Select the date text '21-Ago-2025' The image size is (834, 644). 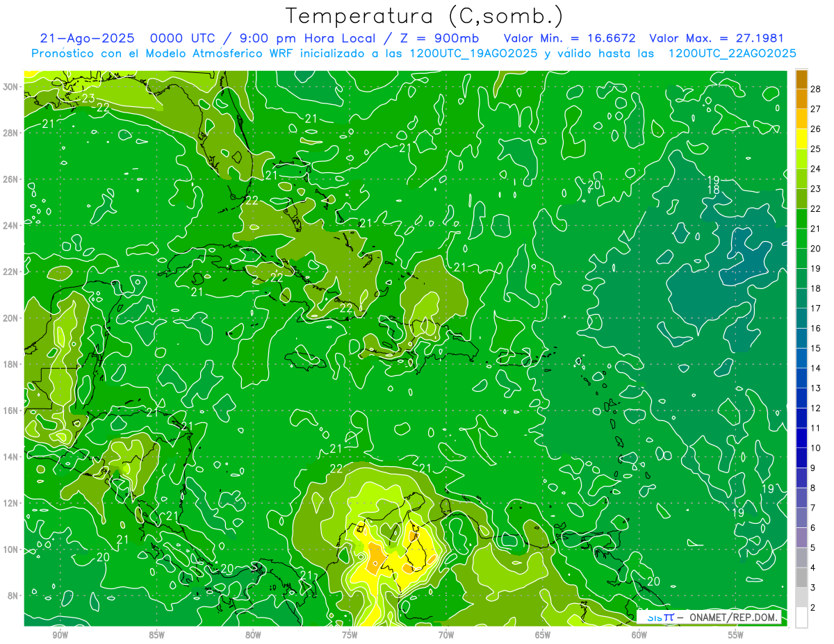click(87, 39)
